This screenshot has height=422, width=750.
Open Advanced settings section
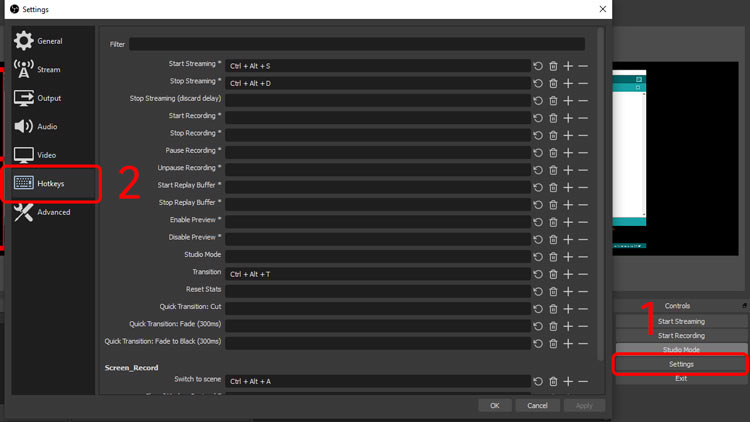(x=53, y=212)
